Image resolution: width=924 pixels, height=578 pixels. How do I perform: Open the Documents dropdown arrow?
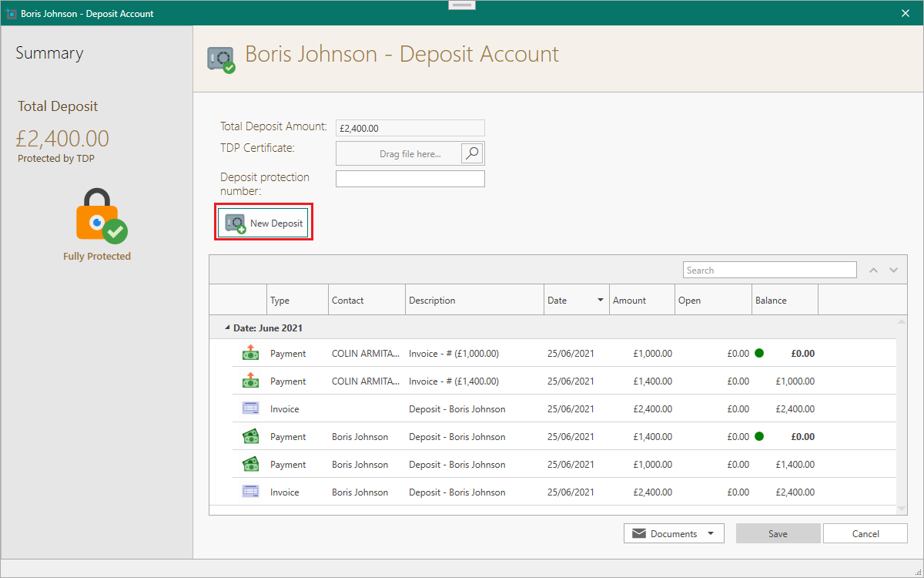[x=711, y=534]
